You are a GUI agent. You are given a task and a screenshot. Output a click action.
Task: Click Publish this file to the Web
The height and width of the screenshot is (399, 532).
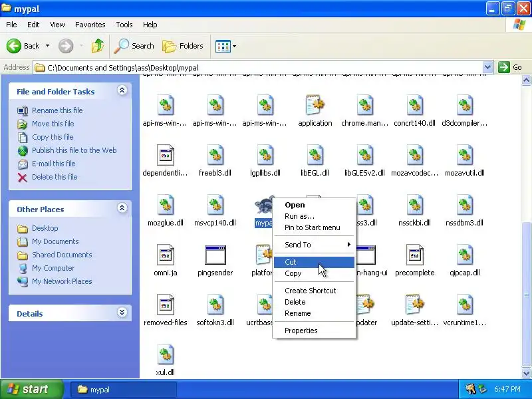click(x=74, y=150)
